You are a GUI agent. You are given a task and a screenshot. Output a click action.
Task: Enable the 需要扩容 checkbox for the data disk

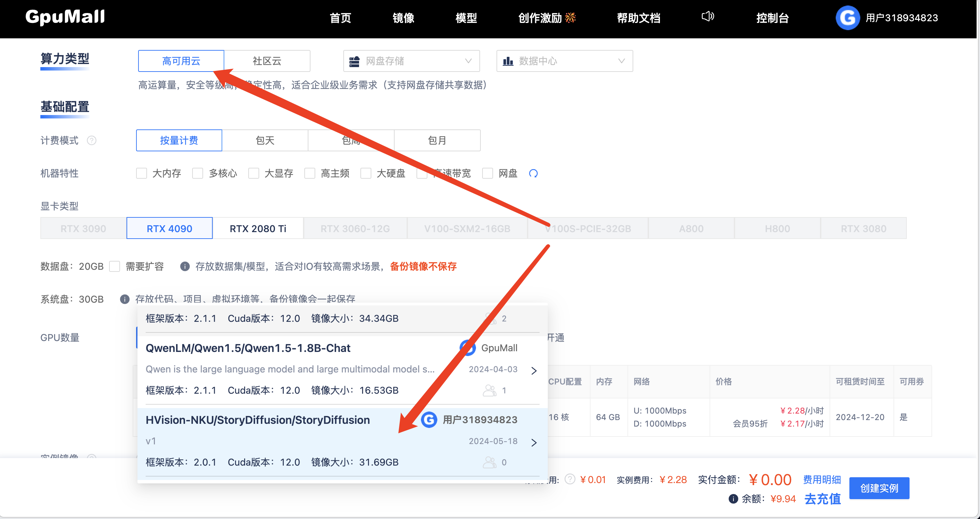115,267
